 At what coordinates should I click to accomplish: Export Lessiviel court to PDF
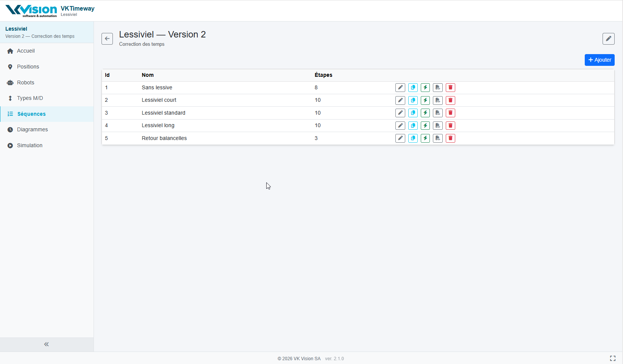[x=438, y=100]
